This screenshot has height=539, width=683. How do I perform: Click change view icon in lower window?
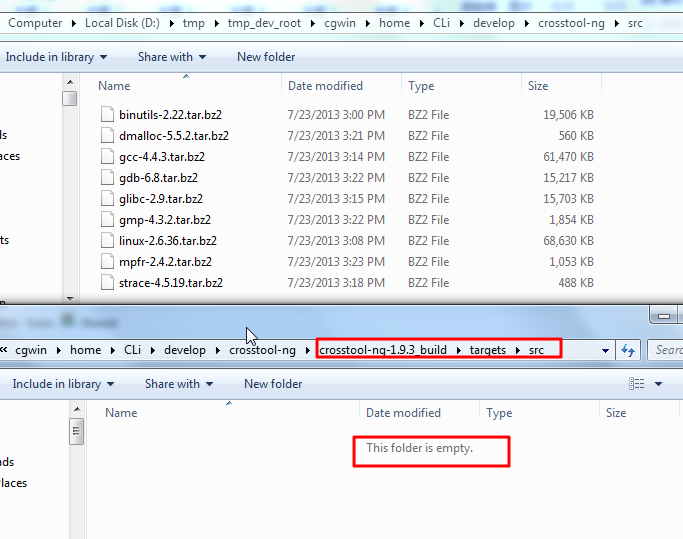(636, 384)
